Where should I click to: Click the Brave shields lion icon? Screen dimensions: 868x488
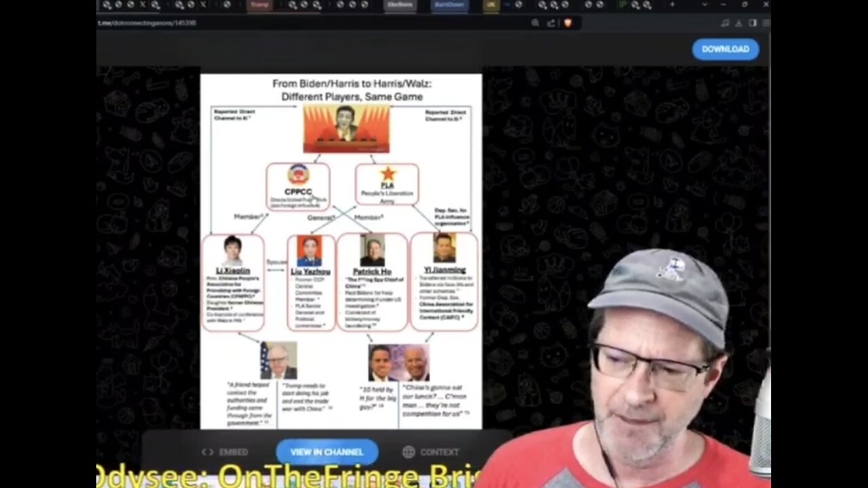[x=568, y=22]
